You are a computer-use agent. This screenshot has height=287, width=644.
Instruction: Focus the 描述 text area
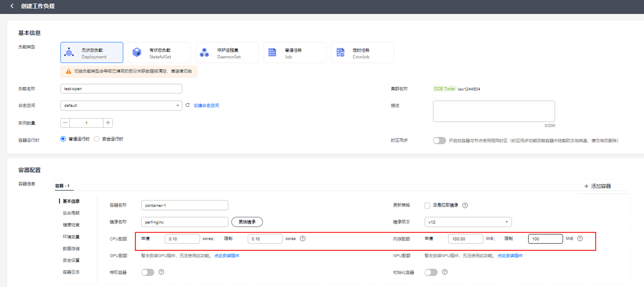(494, 111)
